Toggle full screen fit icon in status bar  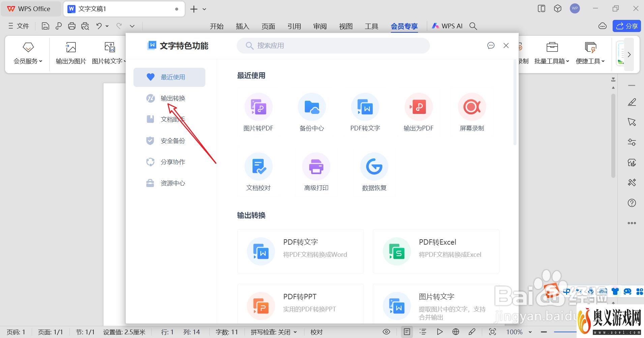pyautogui.click(x=493, y=332)
